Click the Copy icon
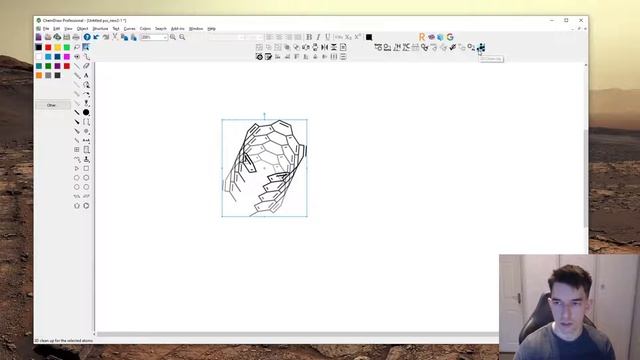The image size is (640, 360). click(124, 37)
